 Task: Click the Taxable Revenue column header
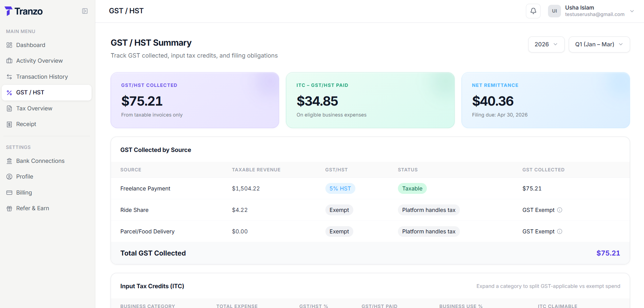pyautogui.click(x=256, y=170)
